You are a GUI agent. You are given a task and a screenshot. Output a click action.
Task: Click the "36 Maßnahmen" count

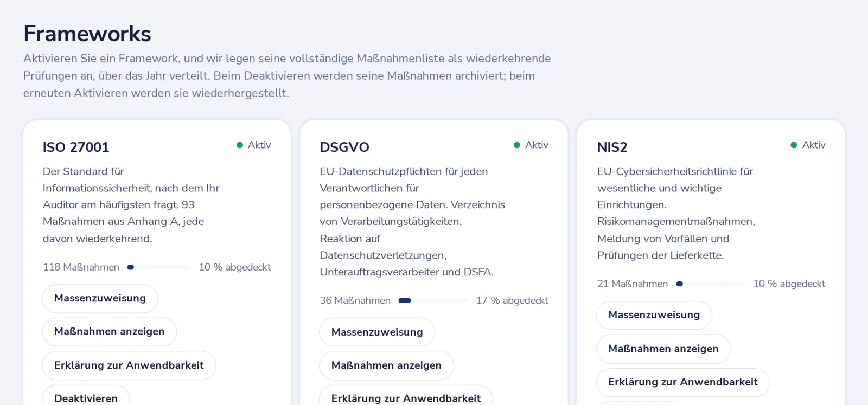tap(355, 300)
